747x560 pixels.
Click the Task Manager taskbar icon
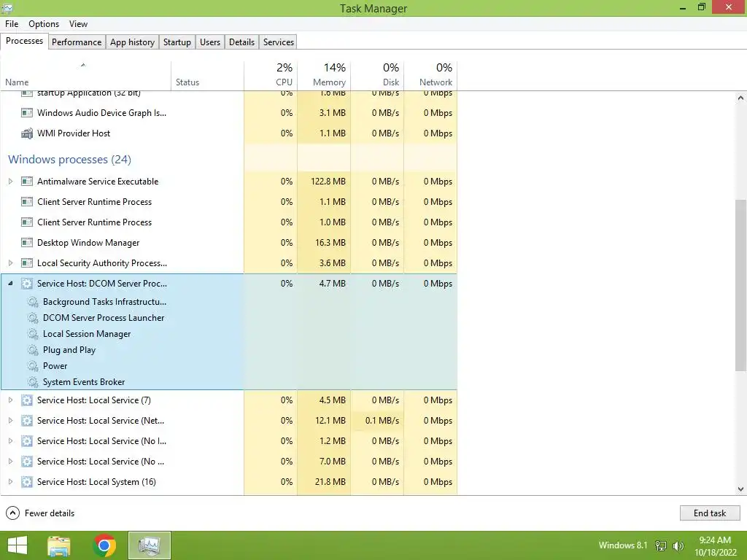[x=150, y=545]
